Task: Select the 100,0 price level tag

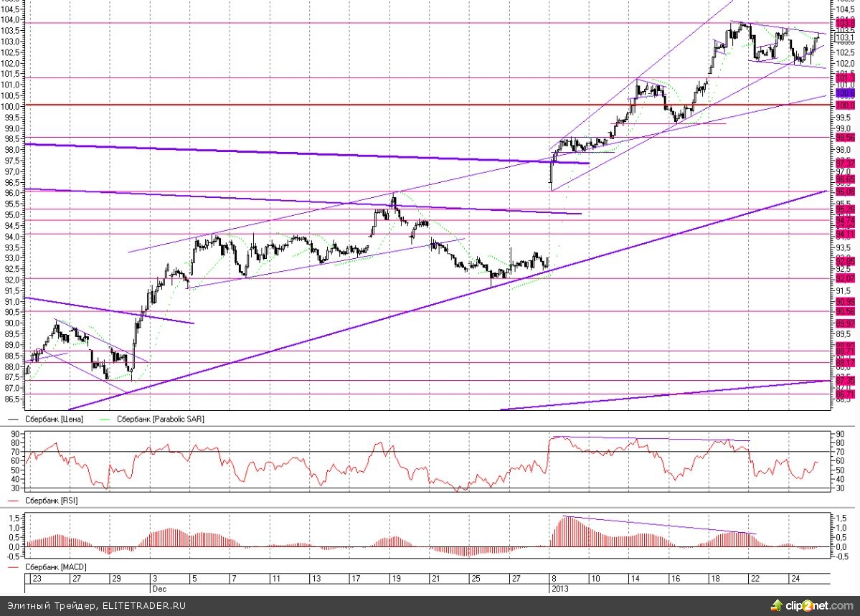Action: (845, 105)
